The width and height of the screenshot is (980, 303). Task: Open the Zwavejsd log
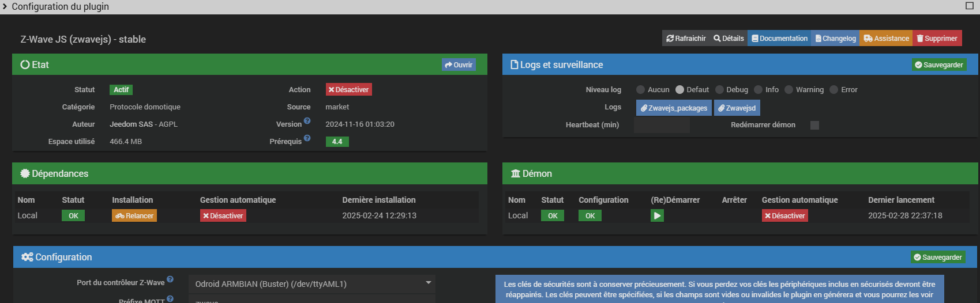tap(737, 108)
